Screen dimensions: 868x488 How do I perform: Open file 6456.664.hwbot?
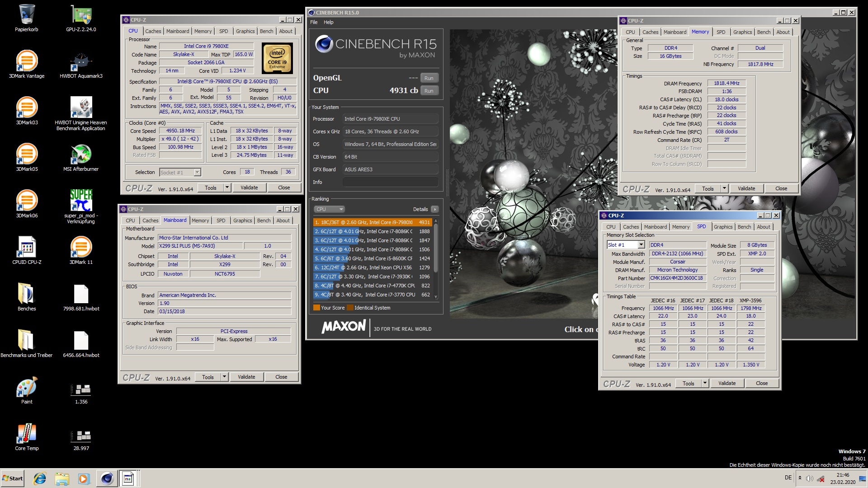tap(81, 344)
